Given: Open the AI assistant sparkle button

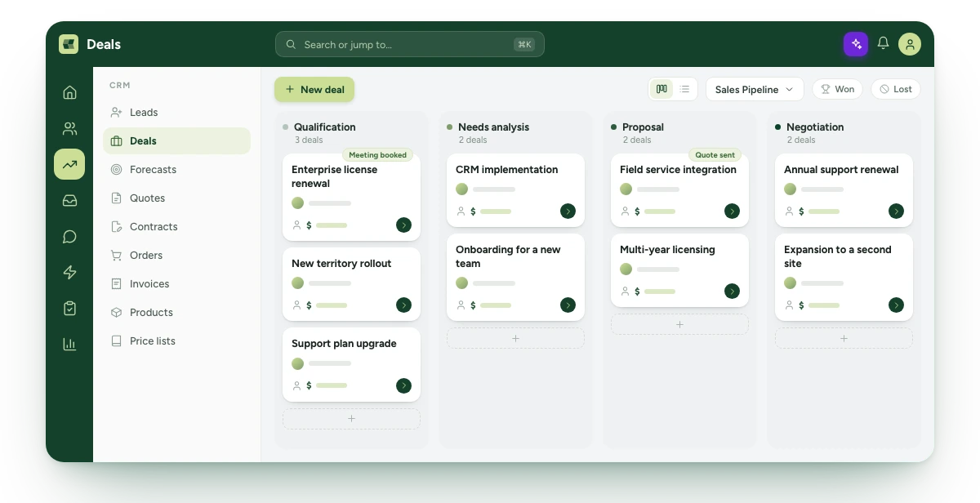Looking at the screenshot, I should [x=856, y=44].
